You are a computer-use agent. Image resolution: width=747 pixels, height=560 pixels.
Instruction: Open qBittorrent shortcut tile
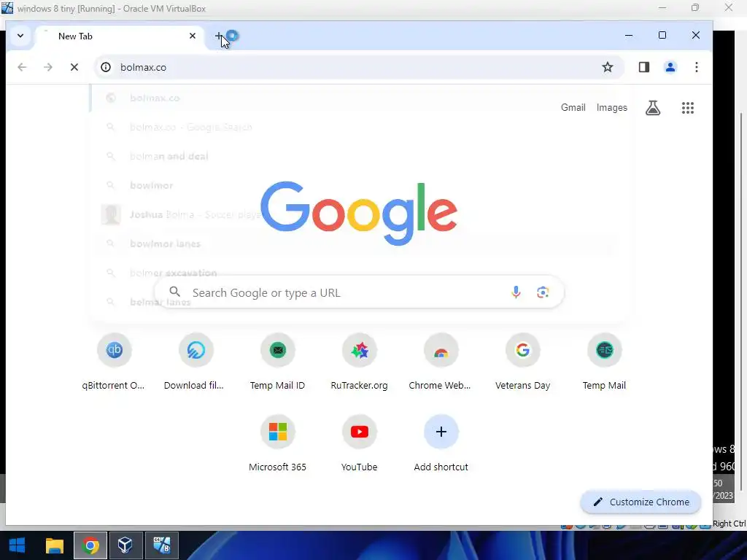tap(114, 362)
